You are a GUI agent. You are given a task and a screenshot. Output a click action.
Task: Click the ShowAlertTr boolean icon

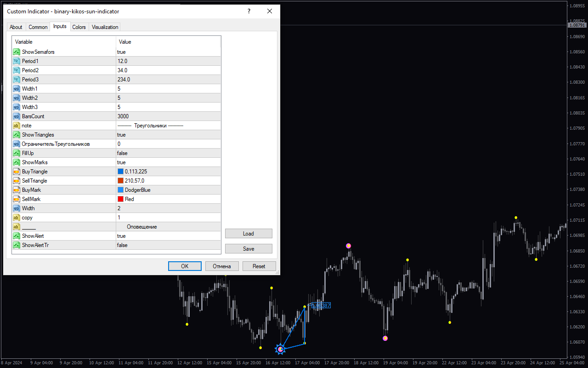16,245
